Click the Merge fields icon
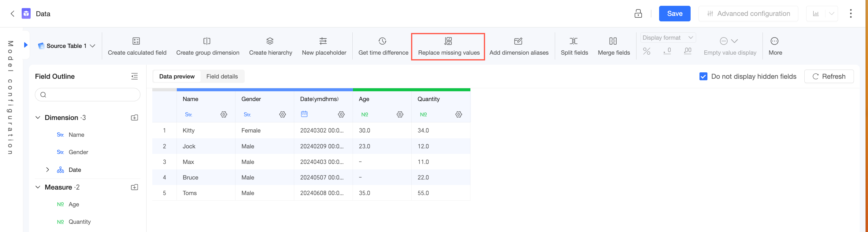 tap(613, 41)
